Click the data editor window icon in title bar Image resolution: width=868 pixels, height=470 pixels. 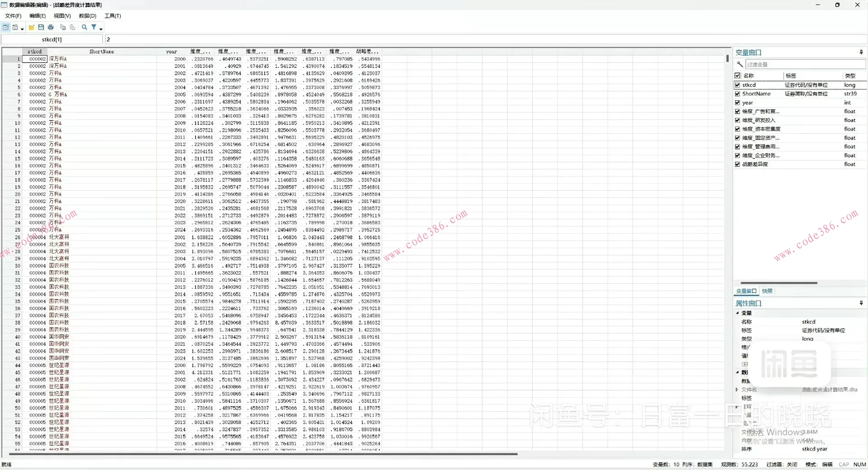coord(4,5)
